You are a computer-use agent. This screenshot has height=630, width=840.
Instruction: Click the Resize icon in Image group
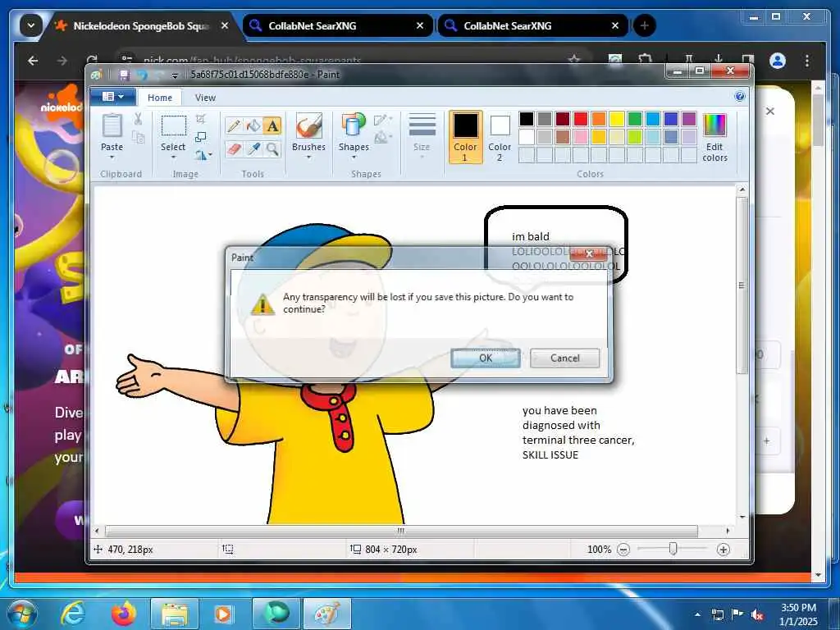click(x=201, y=137)
